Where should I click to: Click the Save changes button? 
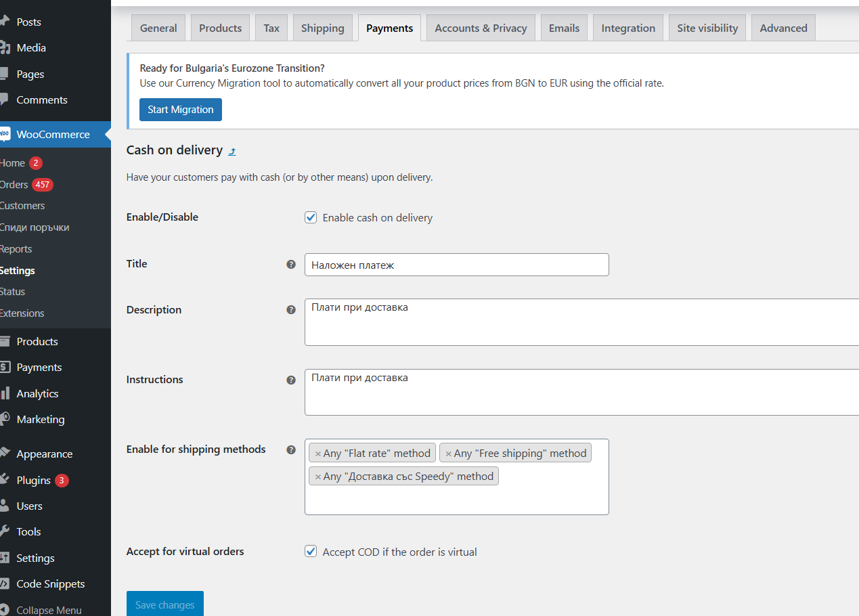[165, 604]
